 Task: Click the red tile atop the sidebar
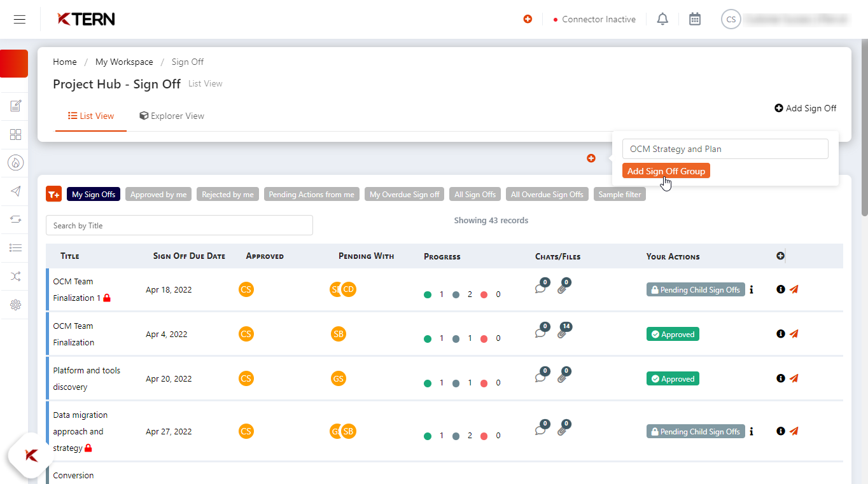tap(14, 64)
